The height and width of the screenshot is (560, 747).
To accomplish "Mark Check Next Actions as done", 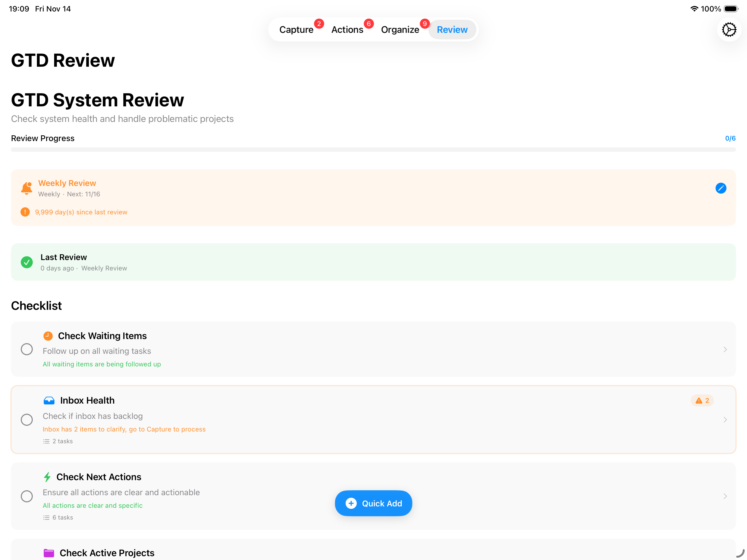I will pyautogui.click(x=27, y=496).
